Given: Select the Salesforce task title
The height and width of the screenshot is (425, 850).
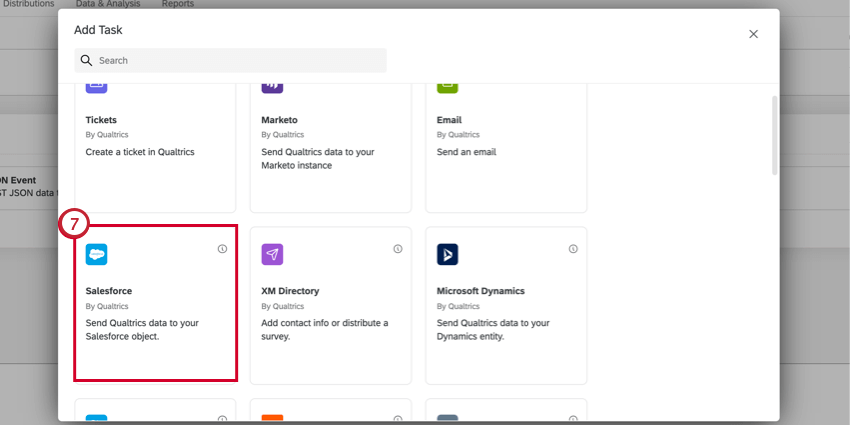Looking at the screenshot, I should pos(109,291).
